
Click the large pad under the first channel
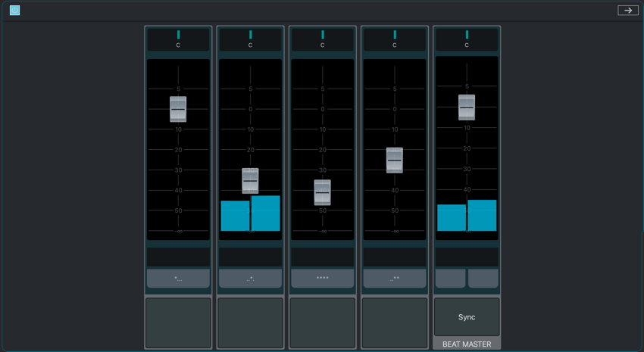click(178, 323)
